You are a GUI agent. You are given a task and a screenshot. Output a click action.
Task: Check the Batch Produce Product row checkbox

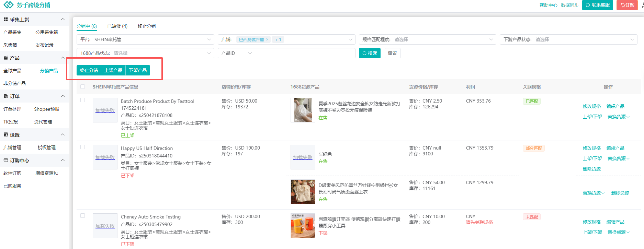(x=82, y=100)
